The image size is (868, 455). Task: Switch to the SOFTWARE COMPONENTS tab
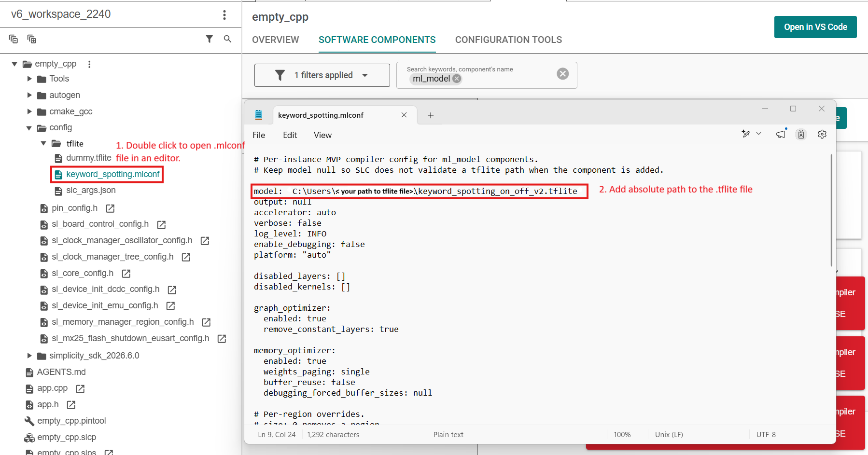pos(377,40)
